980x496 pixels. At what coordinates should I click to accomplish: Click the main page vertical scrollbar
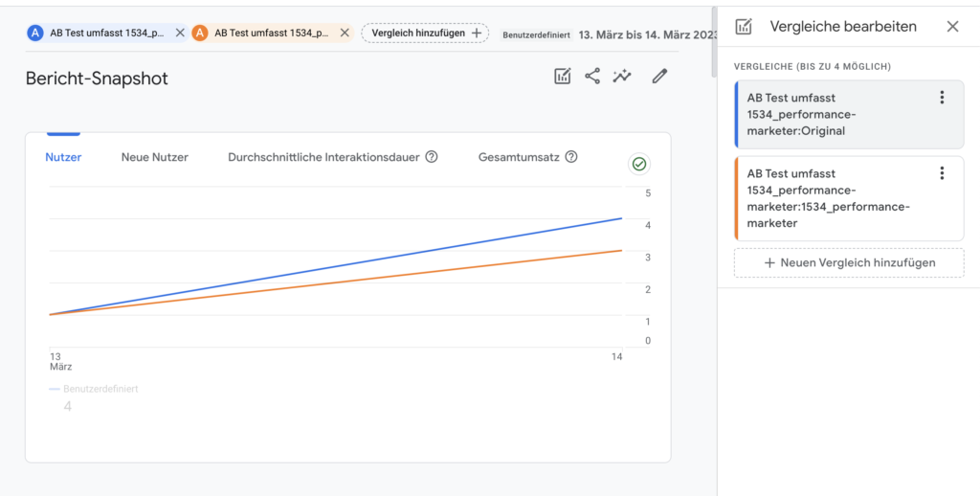click(x=714, y=42)
